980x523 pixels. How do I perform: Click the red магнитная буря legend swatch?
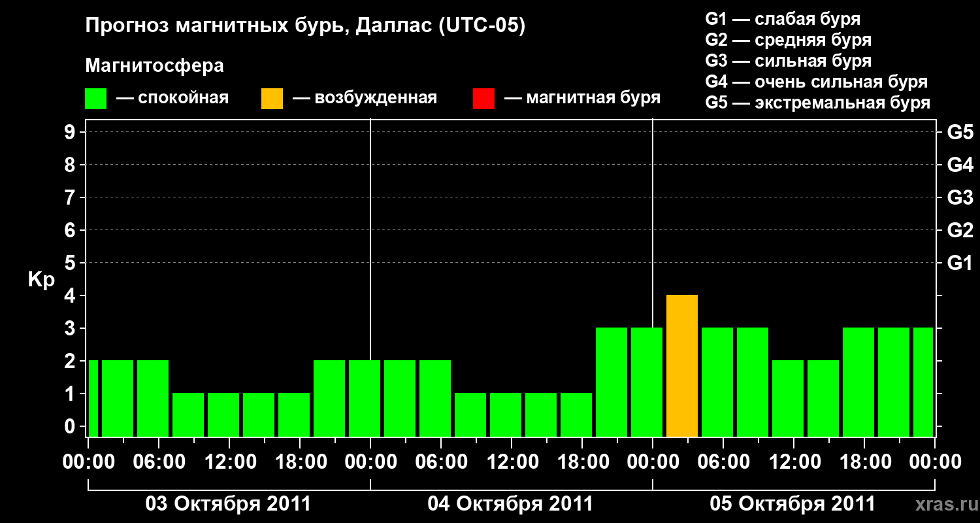coord(484,99)
